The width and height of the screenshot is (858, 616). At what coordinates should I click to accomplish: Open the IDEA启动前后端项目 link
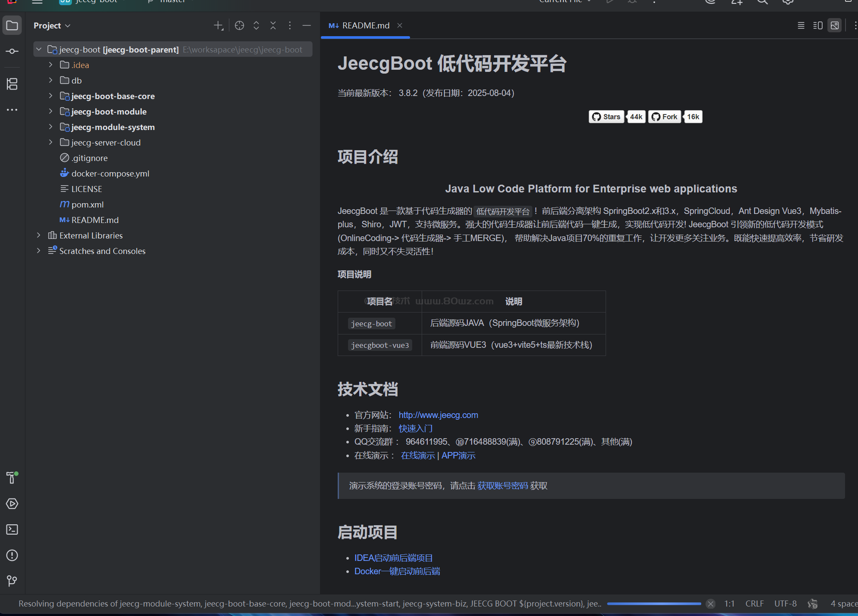[394, 558]
